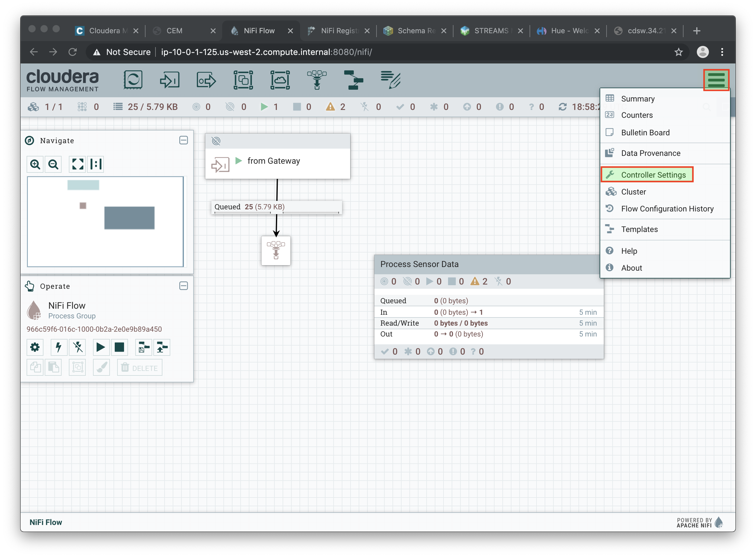Image resolution: width=756 pixels, height=557 pixels.
Task: Select the Process Group toolbar icon
Action: (x=243, y=80)
